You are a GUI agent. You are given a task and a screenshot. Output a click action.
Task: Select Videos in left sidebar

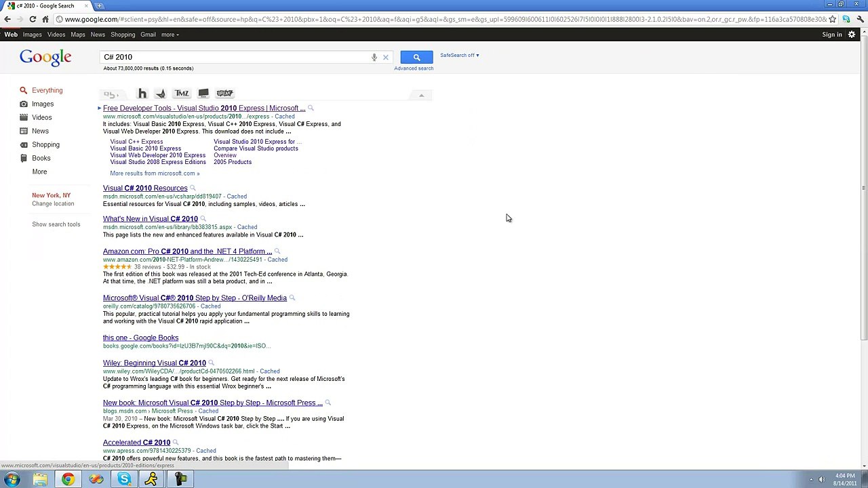tap(41, 117)
